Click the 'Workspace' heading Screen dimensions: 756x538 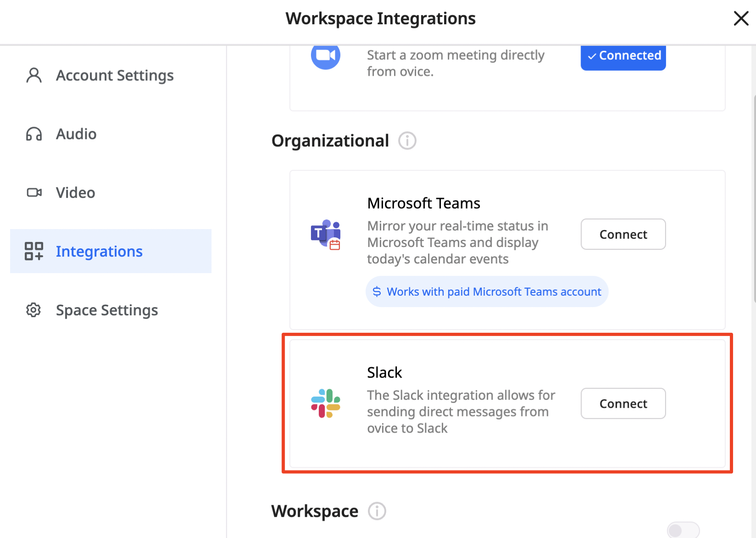pos(315,511)
